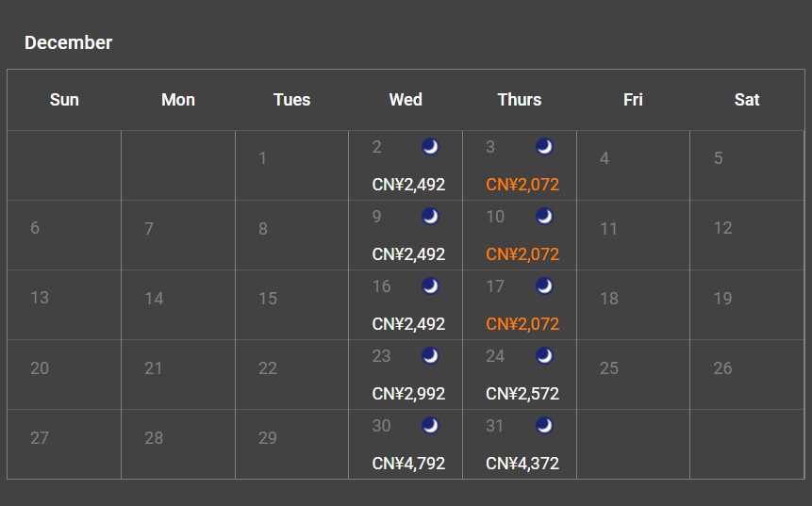Click the Wed column header
Screen dimensions: 812x506
tap(406, 99)
